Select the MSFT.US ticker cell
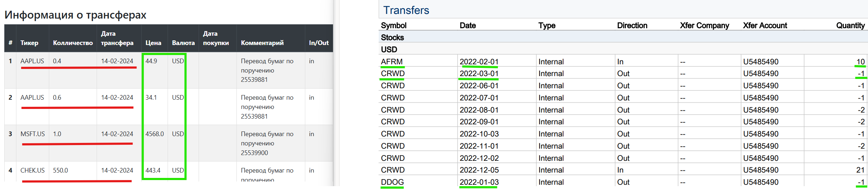Viewport: 868px width, 189px height. pyautogui.click(x=32, y=134)
